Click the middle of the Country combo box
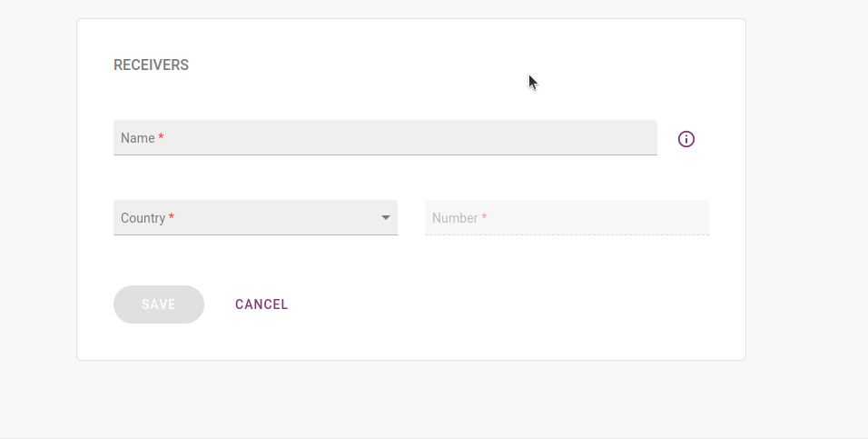This screenshot has width=868, height=439. [x=255, y=218]
